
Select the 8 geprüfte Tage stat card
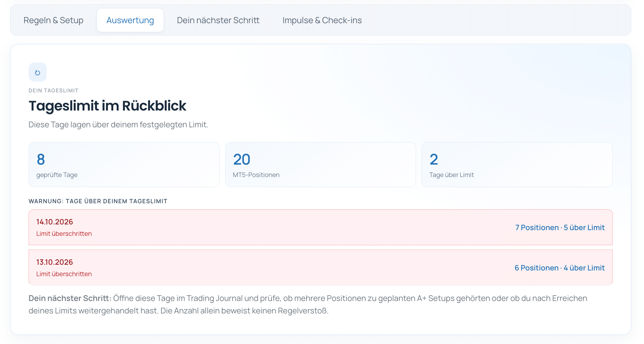(x=124, y=165)
